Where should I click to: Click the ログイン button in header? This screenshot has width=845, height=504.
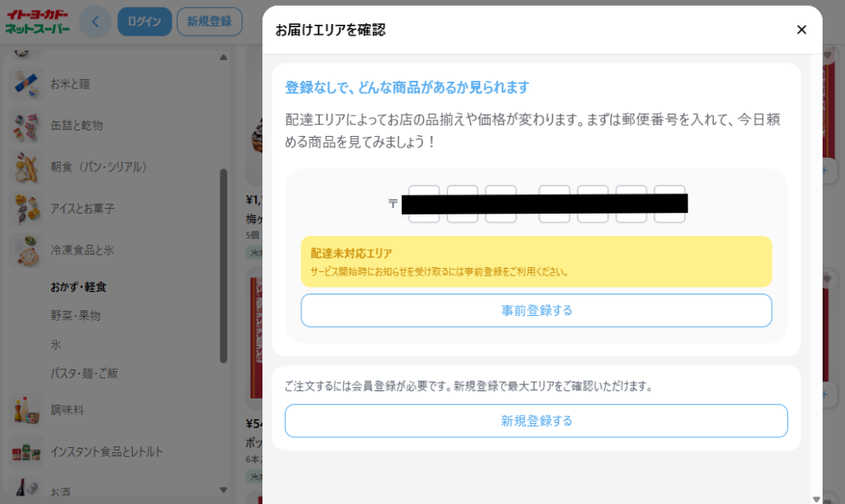[144, 21]
